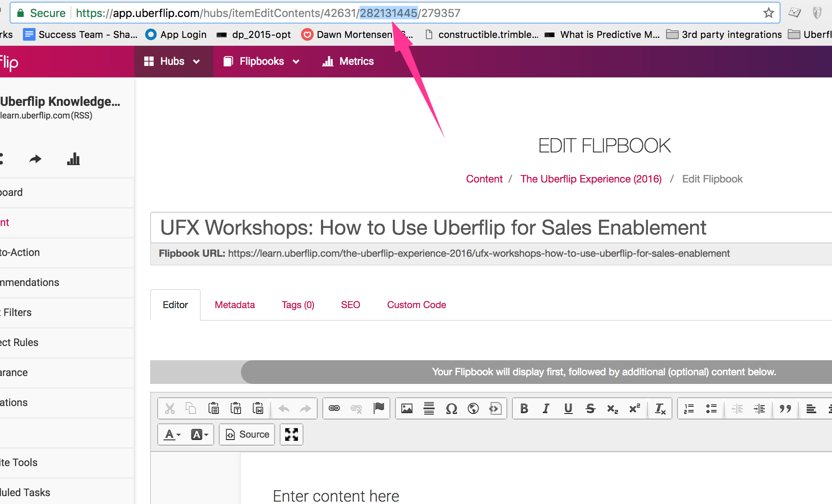
Task: Insert an image via the picture icon
Action: 407,408
